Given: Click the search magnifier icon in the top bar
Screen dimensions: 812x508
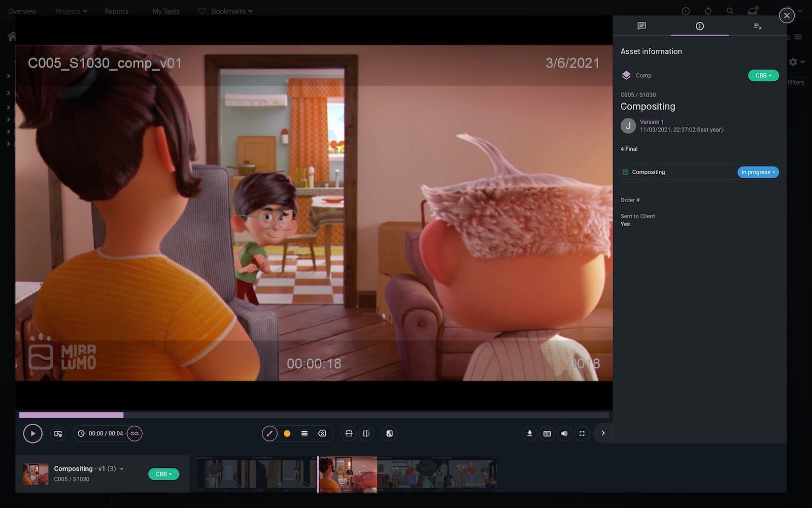Looking at the screenshot, I should click(730, 11).
